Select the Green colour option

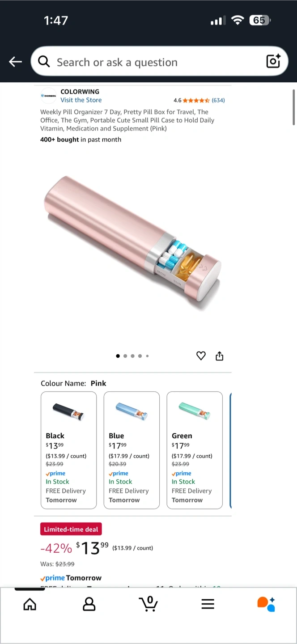coord(195,450)
